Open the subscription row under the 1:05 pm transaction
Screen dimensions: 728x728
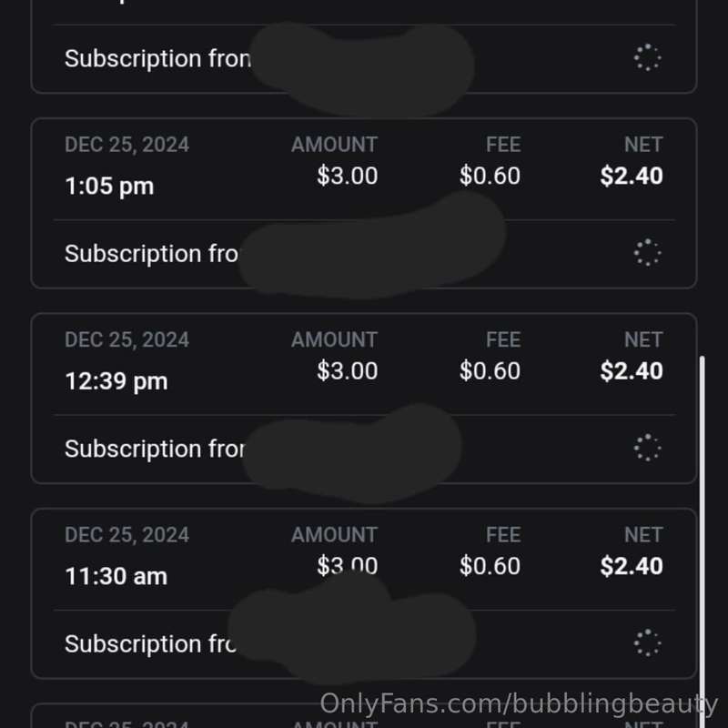click(150, 254)
